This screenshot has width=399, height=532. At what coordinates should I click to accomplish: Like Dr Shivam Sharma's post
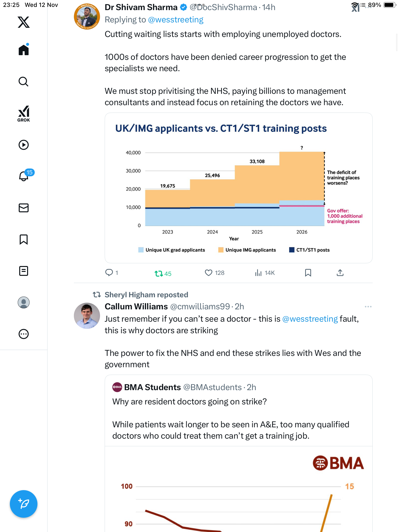click(209, 273)
